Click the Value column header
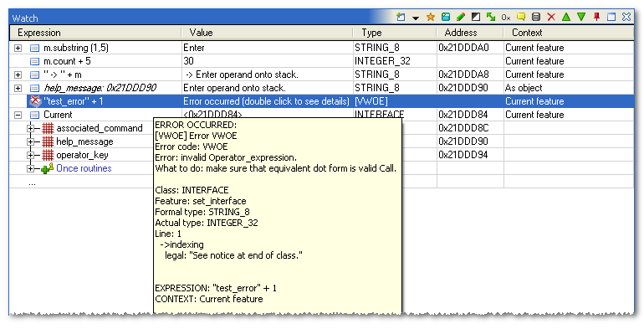 (267, 33)
